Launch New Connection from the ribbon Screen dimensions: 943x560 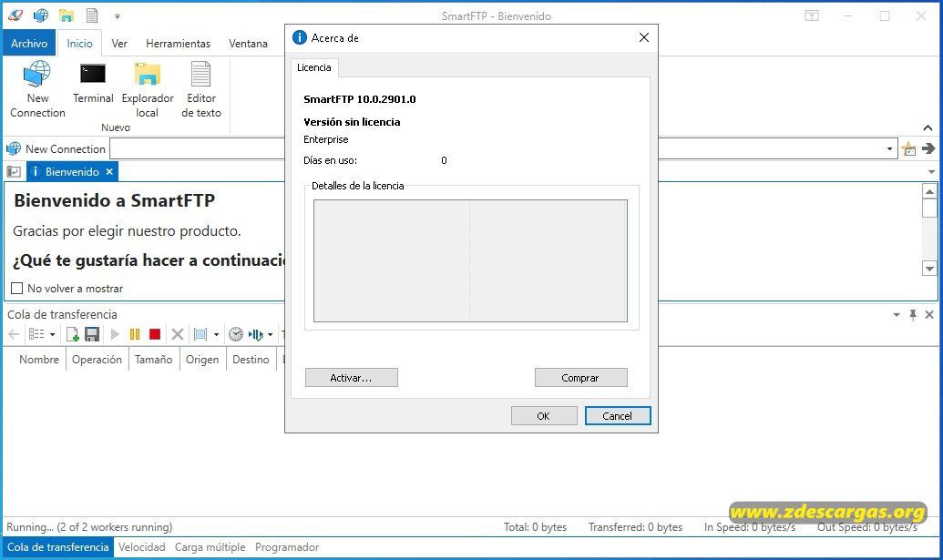[37, 89]
